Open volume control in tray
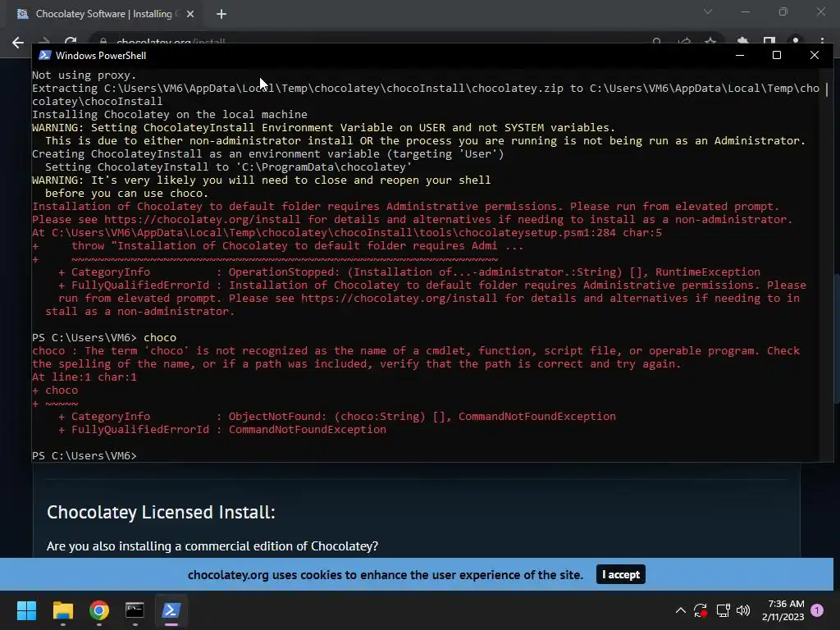This screenshot has height=630, width=840. [743, 610]
